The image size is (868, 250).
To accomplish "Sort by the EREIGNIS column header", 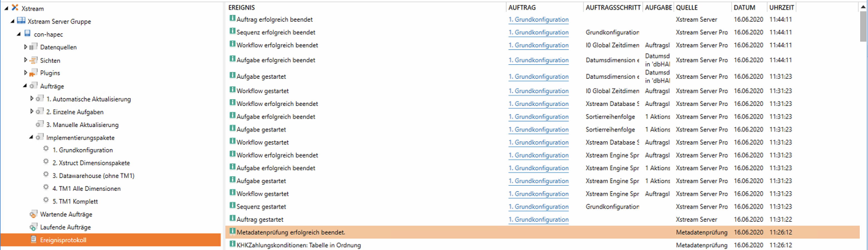I will [x=241, y=7].
